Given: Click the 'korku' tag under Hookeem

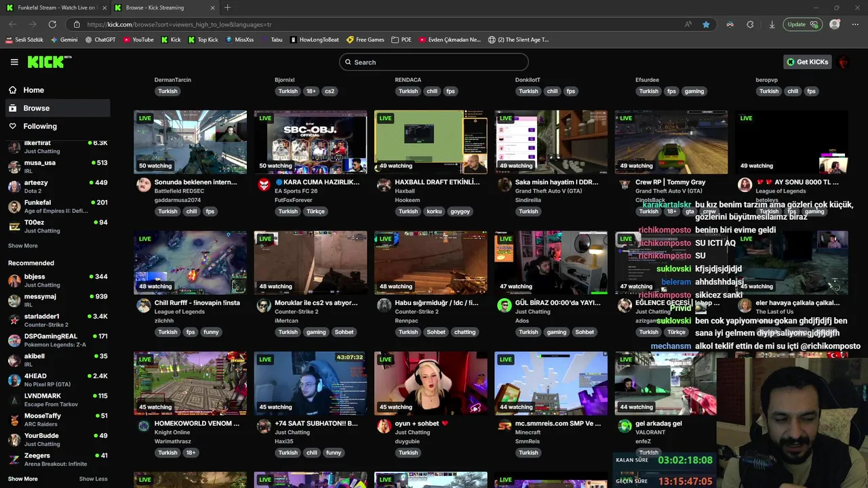Looking at the screenshot, I should [434, 211].
